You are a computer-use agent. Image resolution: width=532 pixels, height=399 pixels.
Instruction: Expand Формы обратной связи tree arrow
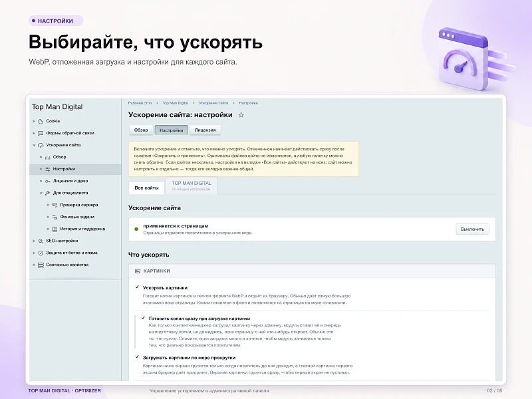click(x=34, y=133)
